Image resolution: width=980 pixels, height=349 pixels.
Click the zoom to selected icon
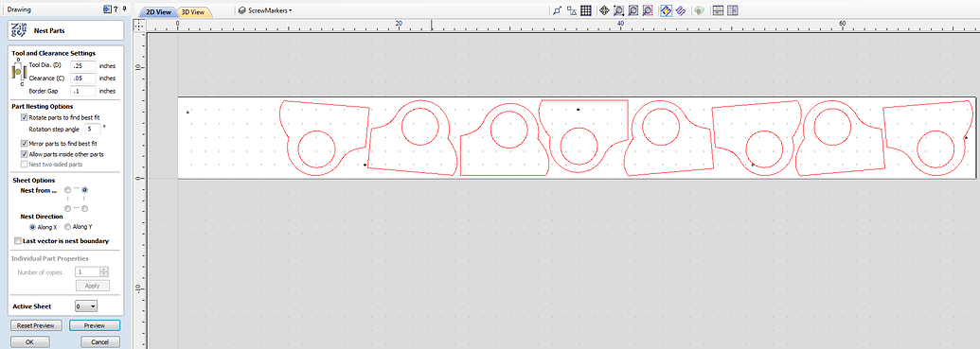[648, 10]
